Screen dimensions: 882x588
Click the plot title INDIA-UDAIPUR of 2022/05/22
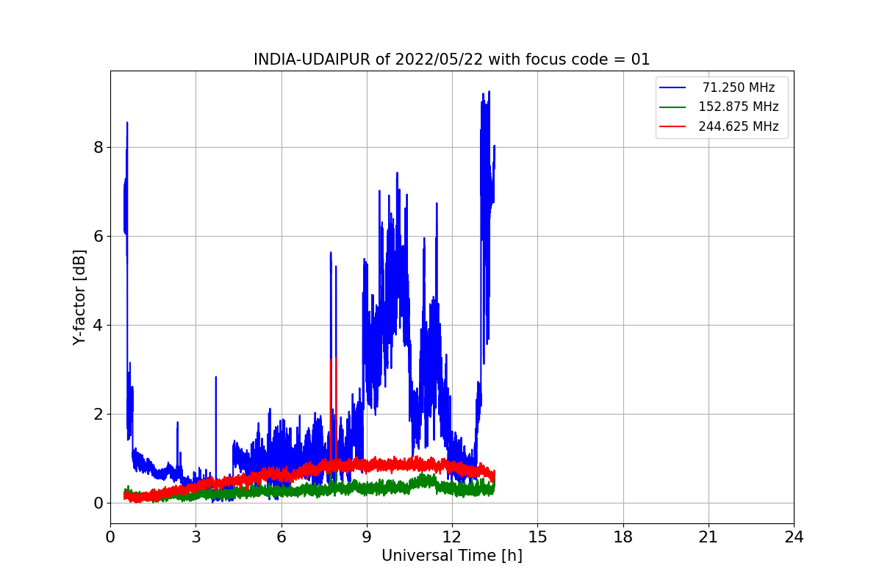451,60
